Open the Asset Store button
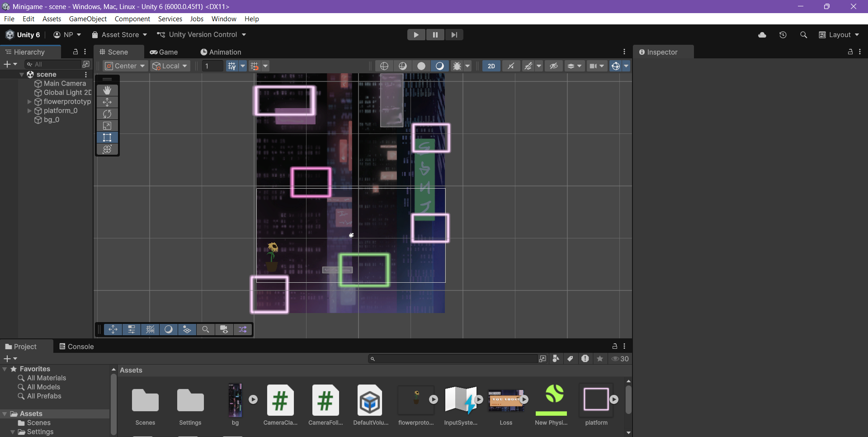This screenshot has width=868, height=437. 119,35
